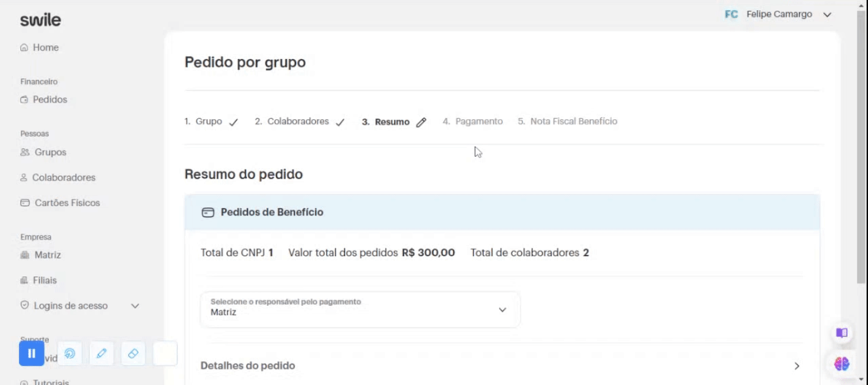The image size is (868, 385).
Task: Click the Pedido por grupo title
Action: [245, 62]
